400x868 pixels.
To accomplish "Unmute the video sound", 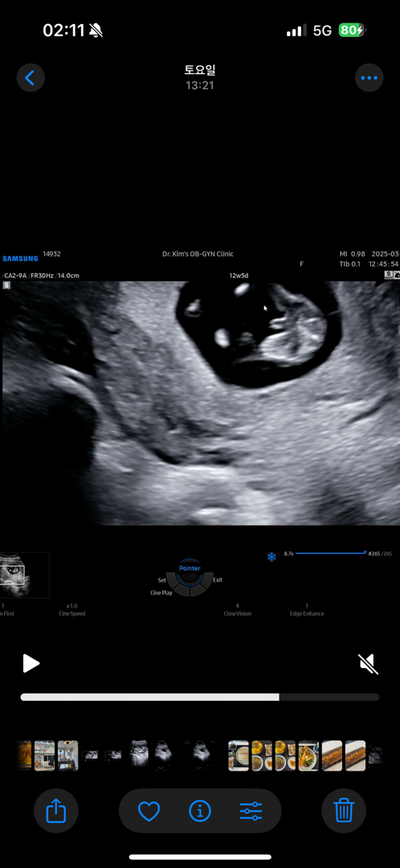I will (368, 664).
